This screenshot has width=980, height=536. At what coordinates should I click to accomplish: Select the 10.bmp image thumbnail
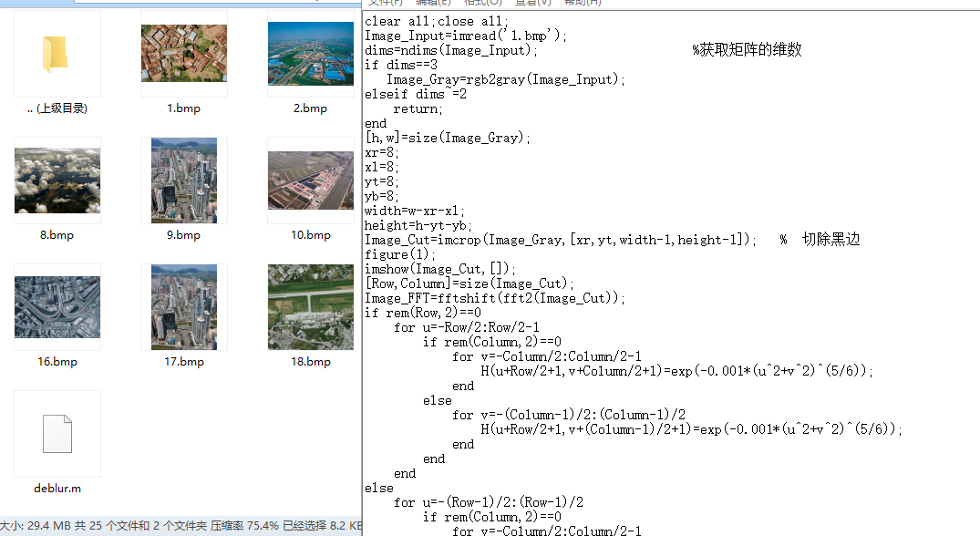click(x=311, y=180)
